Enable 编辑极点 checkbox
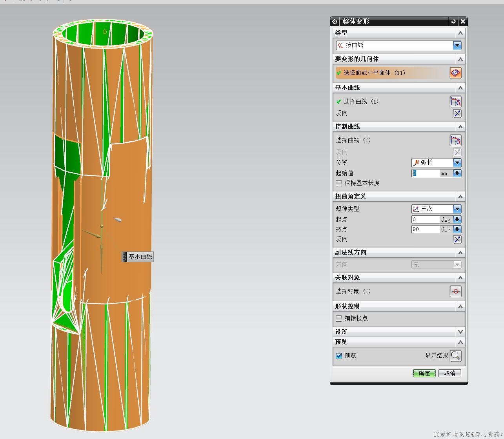Viewport: 504px width, 439px height. (339, 319)
